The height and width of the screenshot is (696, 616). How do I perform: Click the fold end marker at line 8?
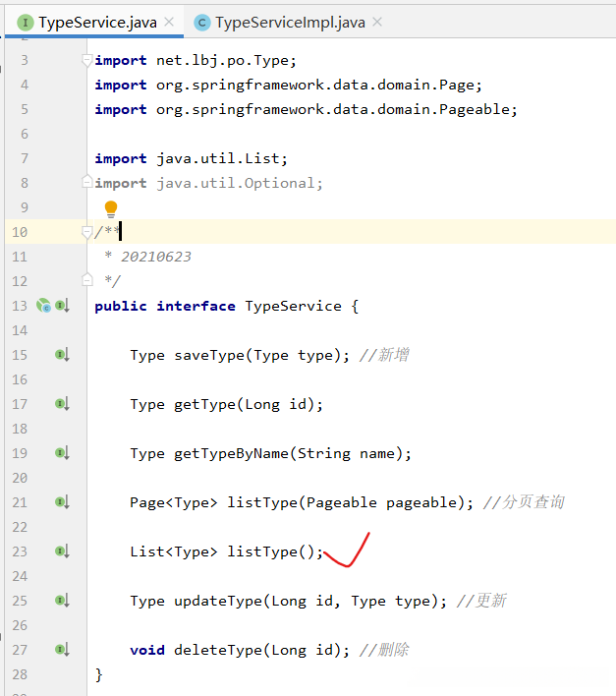(x=86, y=182)
